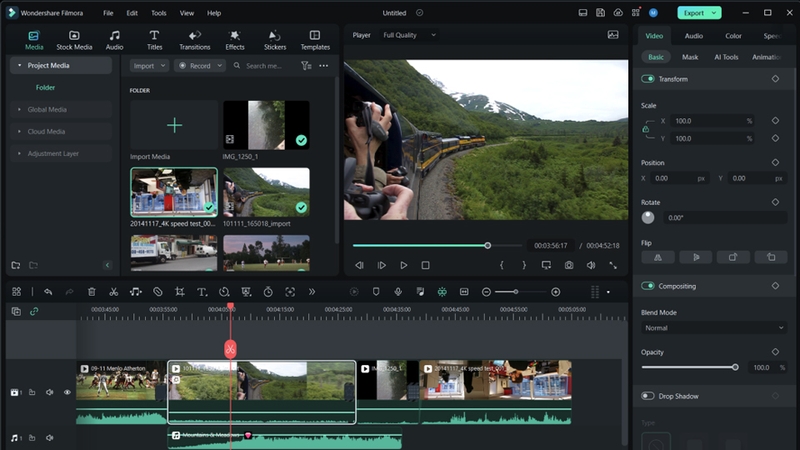Click the Opacity slider handle
The image size is (800, 450).
click(x=735, y=367)
